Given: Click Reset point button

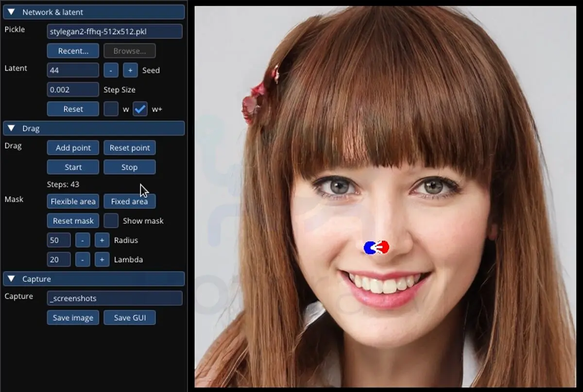Looking at the screenshot, I should pos(130,148).
